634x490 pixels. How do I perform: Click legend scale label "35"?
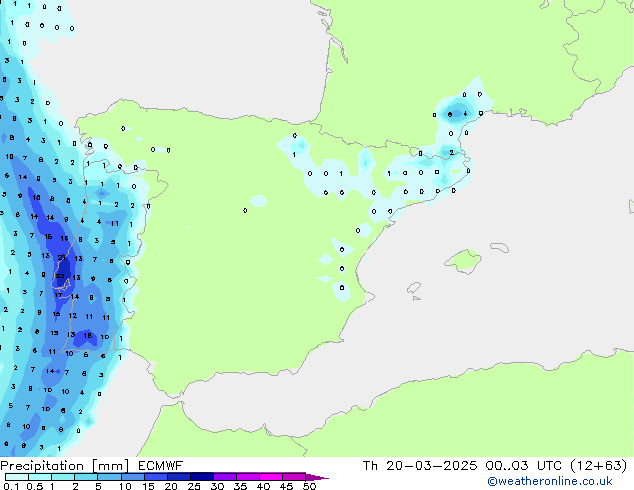tap(240, 486)
